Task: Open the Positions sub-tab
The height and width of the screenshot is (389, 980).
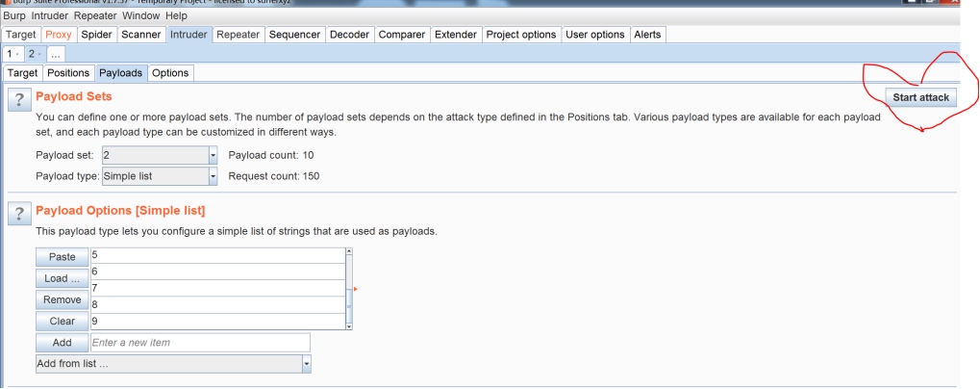Action: coord(68,73)
